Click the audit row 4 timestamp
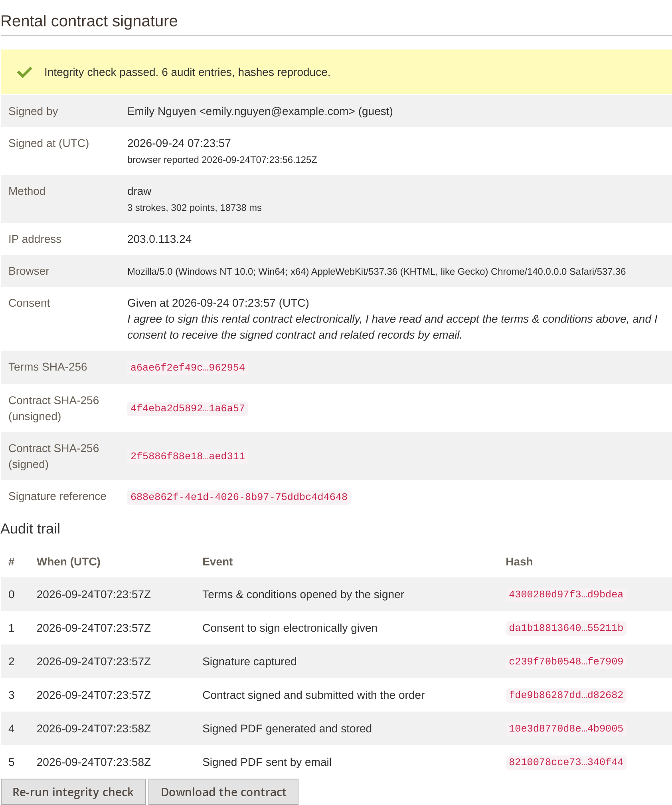Image resolution: width=672 pixels, height=805 pixels. (x=94, y=729)
